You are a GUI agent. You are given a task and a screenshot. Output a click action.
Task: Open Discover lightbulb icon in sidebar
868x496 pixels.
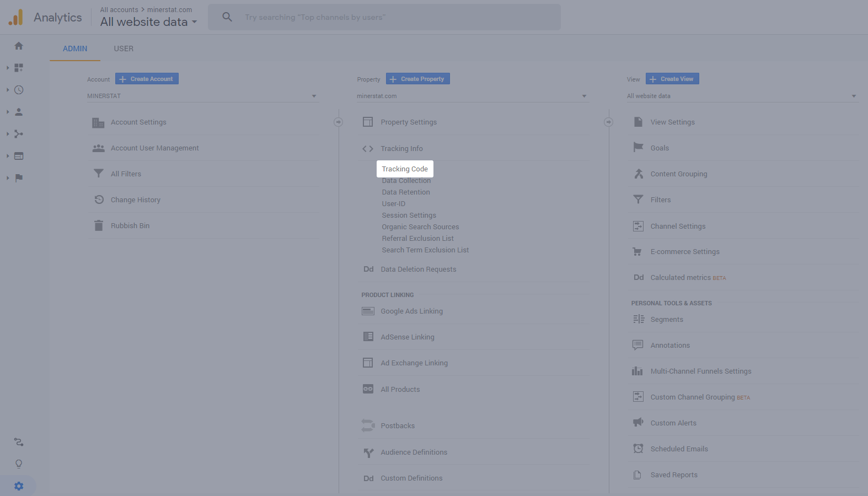[x=19, y=464]
